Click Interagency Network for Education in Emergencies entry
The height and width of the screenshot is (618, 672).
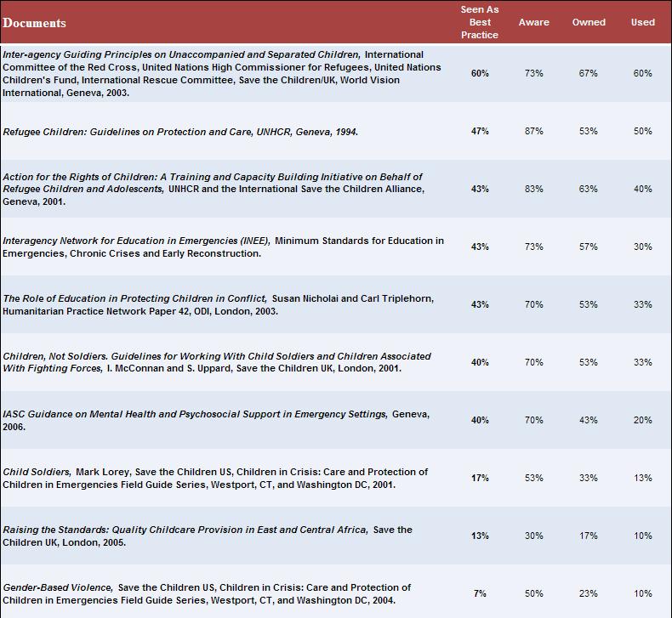136,241
